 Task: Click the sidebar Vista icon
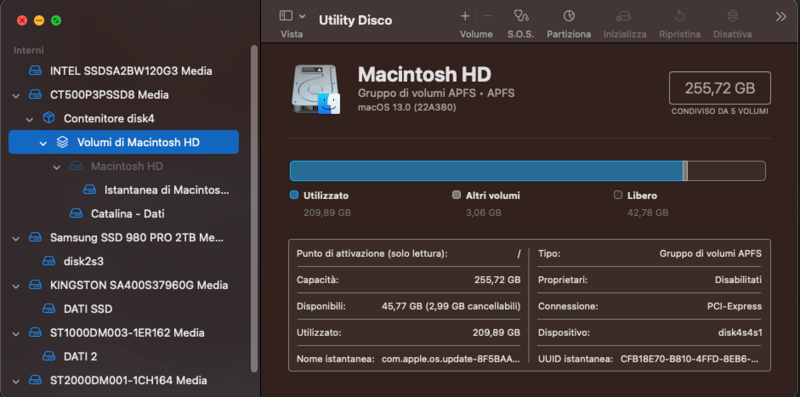(286, 16)
